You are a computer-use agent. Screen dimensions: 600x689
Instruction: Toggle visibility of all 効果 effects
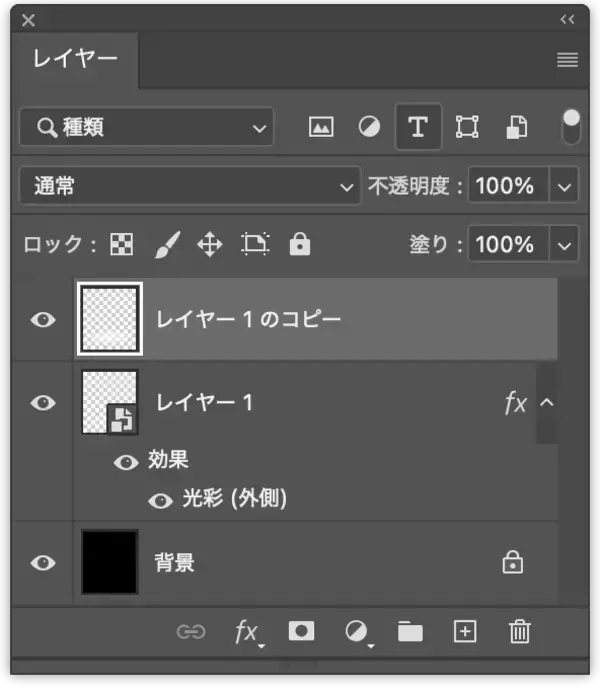(x=126, y=462)
